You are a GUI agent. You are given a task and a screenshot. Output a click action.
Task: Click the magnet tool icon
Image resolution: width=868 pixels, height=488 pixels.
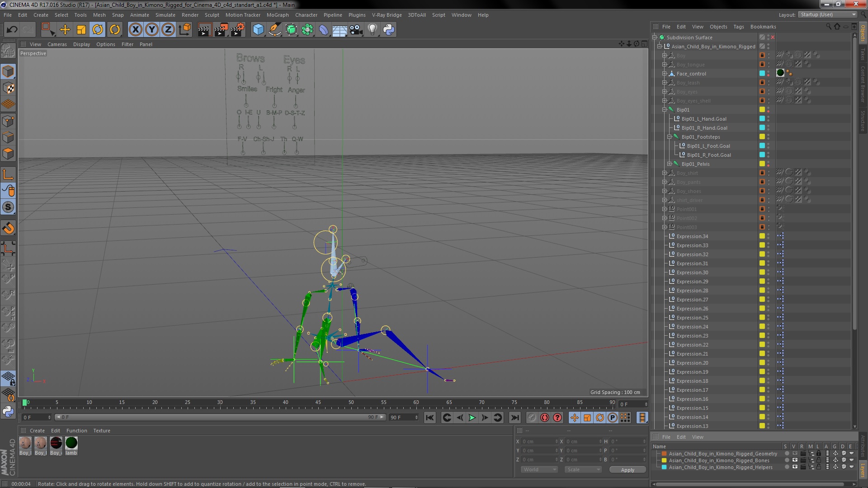click(x=8, y=229)
